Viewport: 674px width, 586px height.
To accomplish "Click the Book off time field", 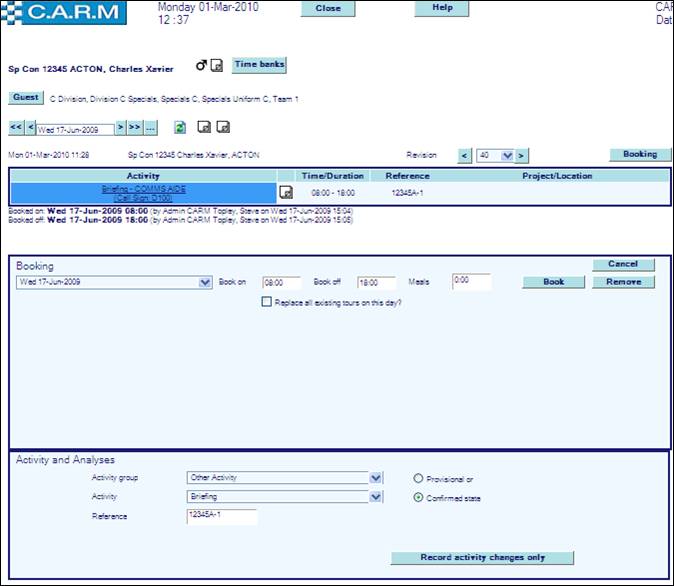I will (x=376, y=283).
